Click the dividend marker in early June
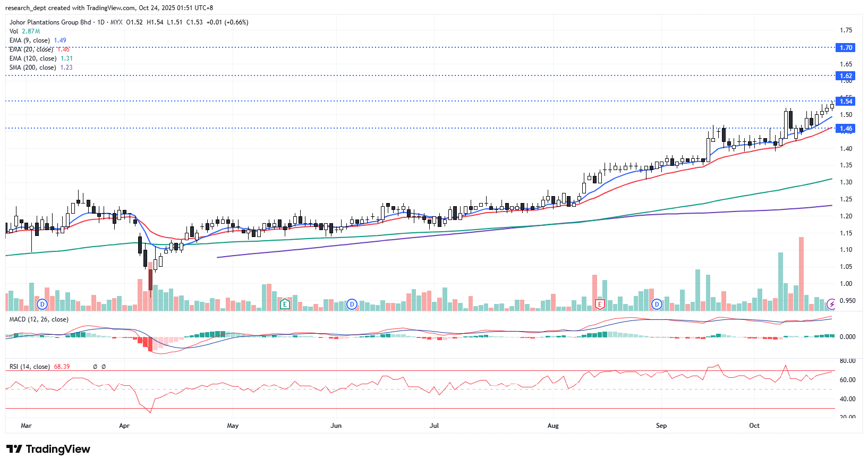 coord(352,305)
